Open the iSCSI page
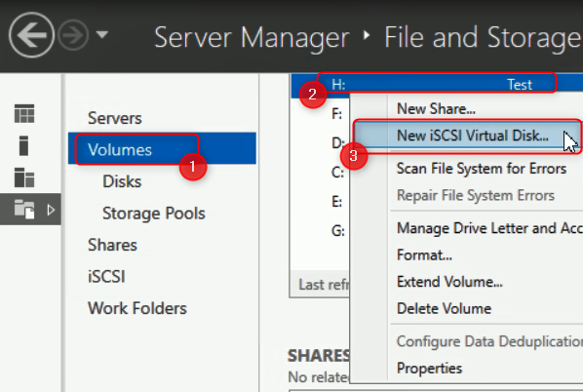This screenshot has height=392, width=583. 106,277
